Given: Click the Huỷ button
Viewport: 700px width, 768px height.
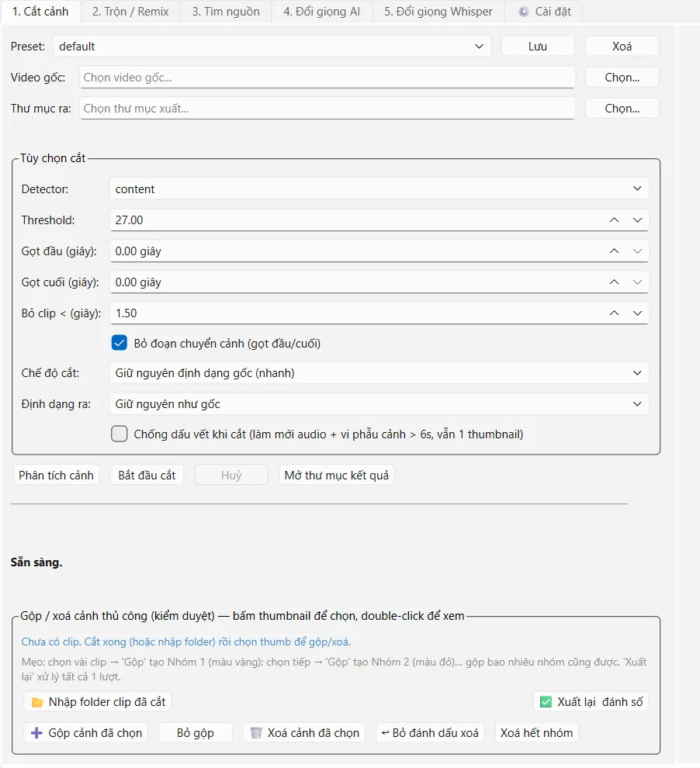Looking at the screenshot, I should click(x=231, y=475).
